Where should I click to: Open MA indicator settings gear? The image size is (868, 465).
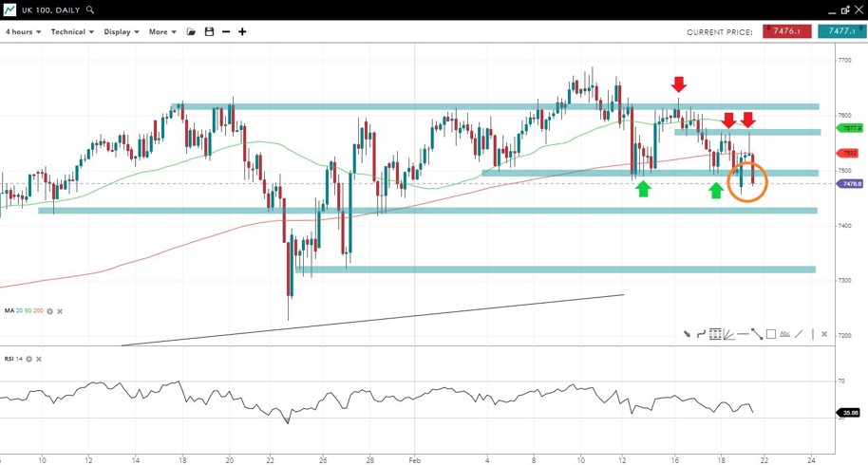[x=50, y=311]
